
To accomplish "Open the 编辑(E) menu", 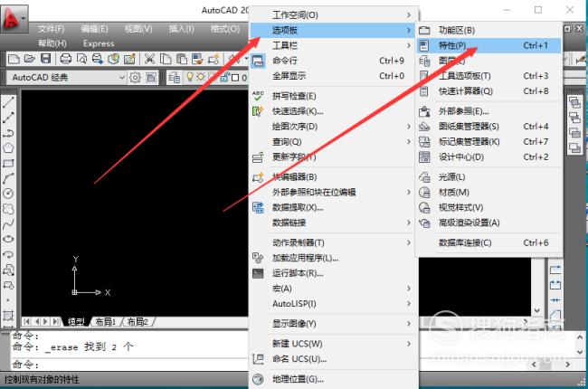I will [94, 29].
